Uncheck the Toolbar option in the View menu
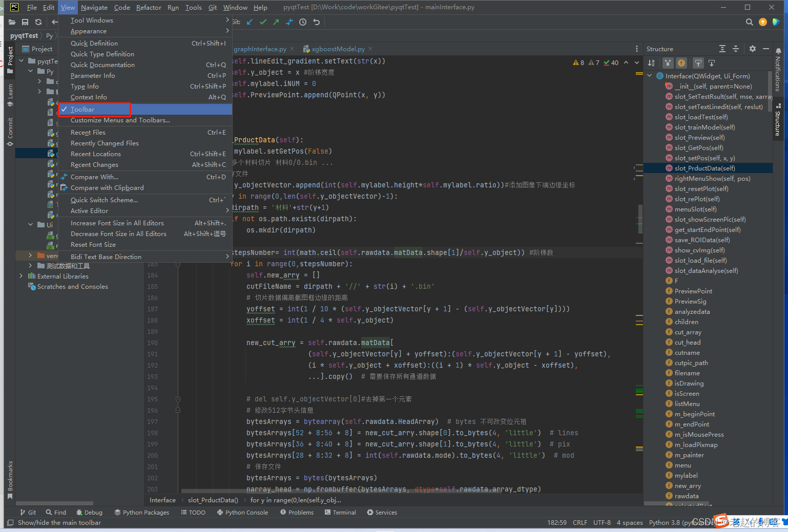 (x=82, y=109)
